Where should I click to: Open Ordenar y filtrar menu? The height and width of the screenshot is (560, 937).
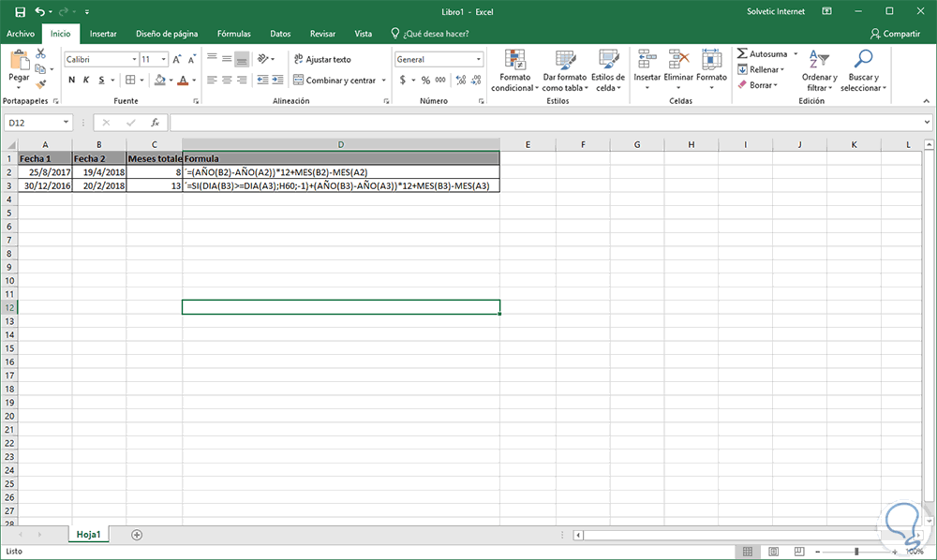coord(819,71)
